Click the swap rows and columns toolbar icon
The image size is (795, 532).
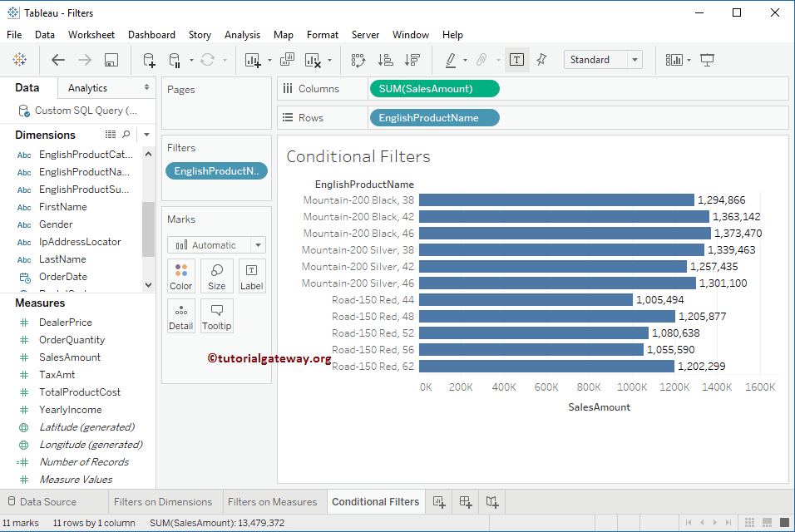359,59
